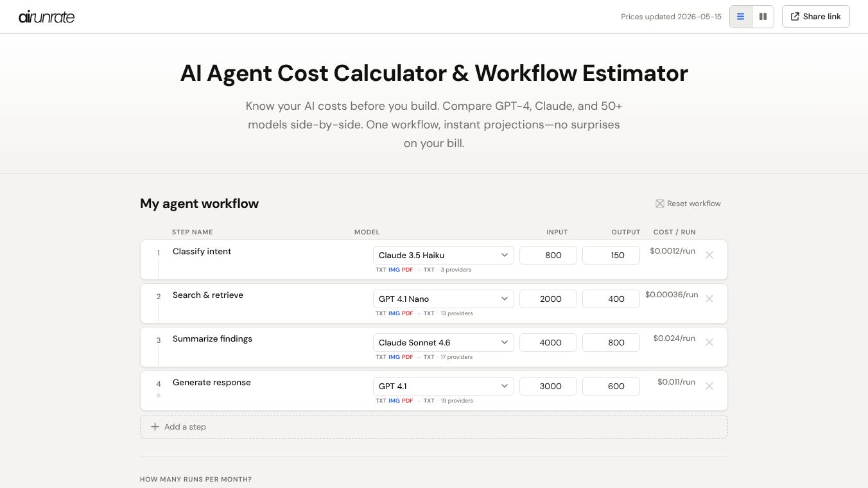Remove the Classify intent step
The width and height of the screenshot is (868, 488).
tap(709, 255)
